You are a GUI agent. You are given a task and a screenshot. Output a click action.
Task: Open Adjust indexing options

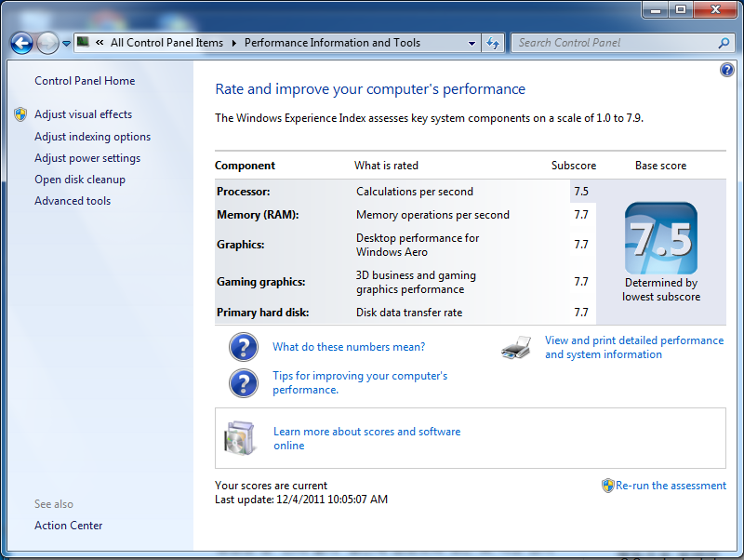(92, 137)
